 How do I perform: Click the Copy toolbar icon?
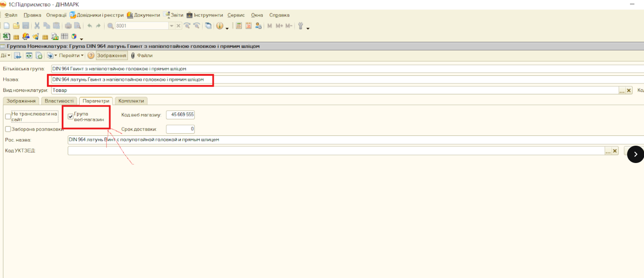coord(47,26)
